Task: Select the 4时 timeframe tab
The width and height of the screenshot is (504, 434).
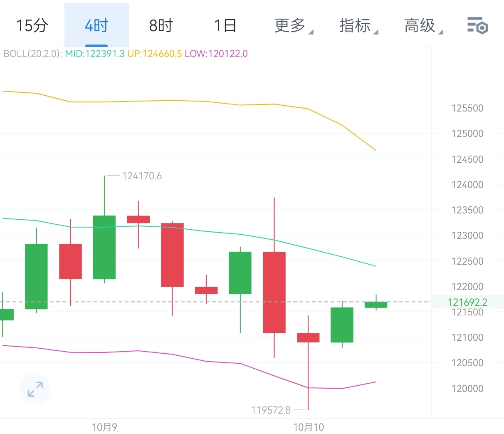Action: pyautogui.click(x=96, y=25)
